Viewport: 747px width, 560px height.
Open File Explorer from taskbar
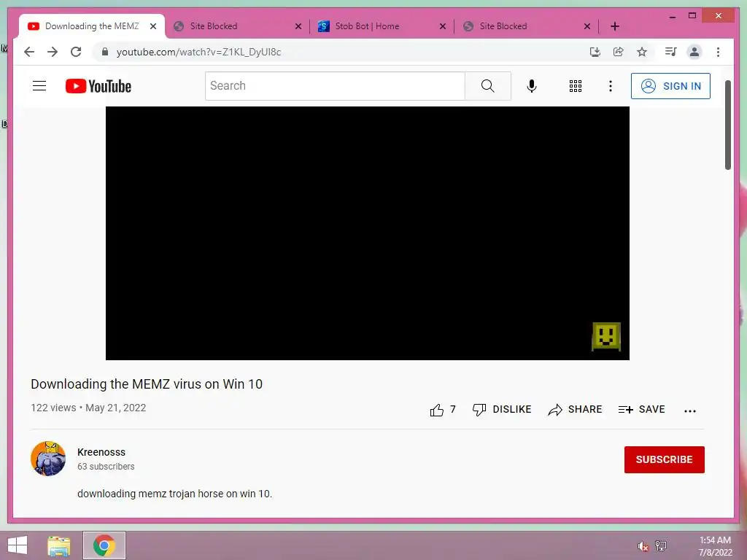coord(59,545)
